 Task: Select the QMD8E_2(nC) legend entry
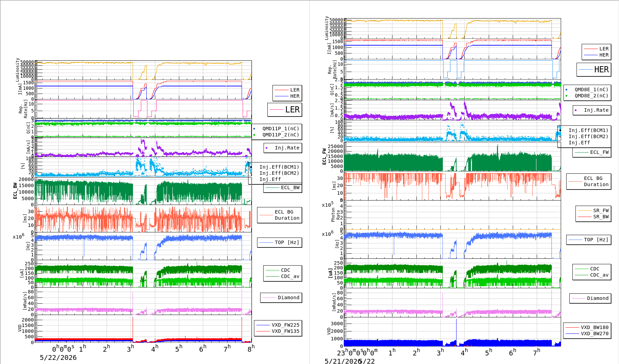587,96
